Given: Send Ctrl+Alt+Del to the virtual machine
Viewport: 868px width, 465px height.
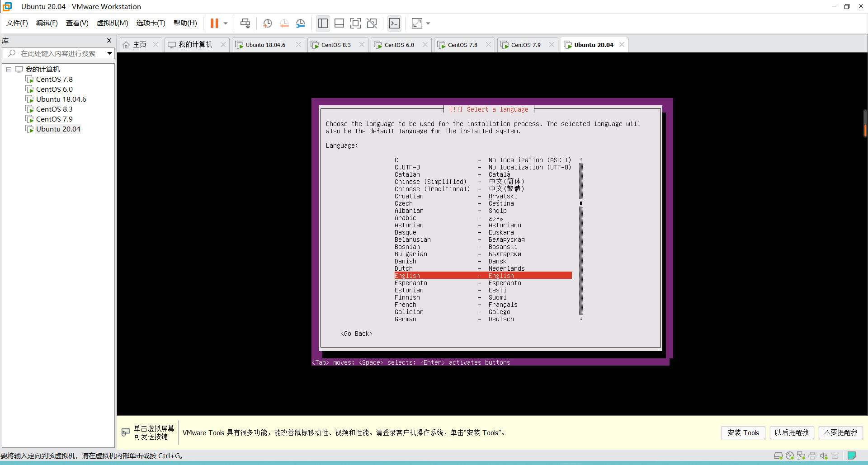Looking at the screenshot, I should click(x=245, y=23).
